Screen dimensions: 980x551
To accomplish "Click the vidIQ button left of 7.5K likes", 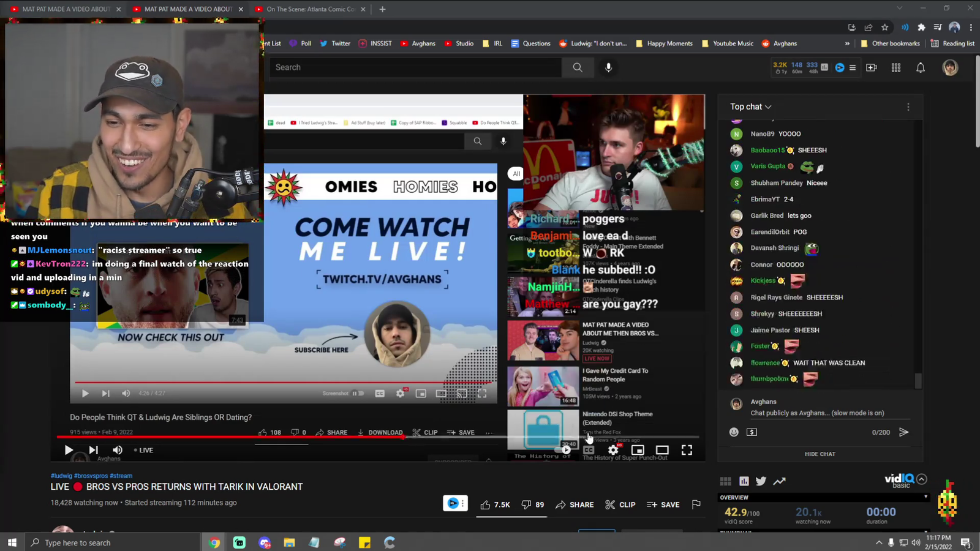I will [455, 503].
